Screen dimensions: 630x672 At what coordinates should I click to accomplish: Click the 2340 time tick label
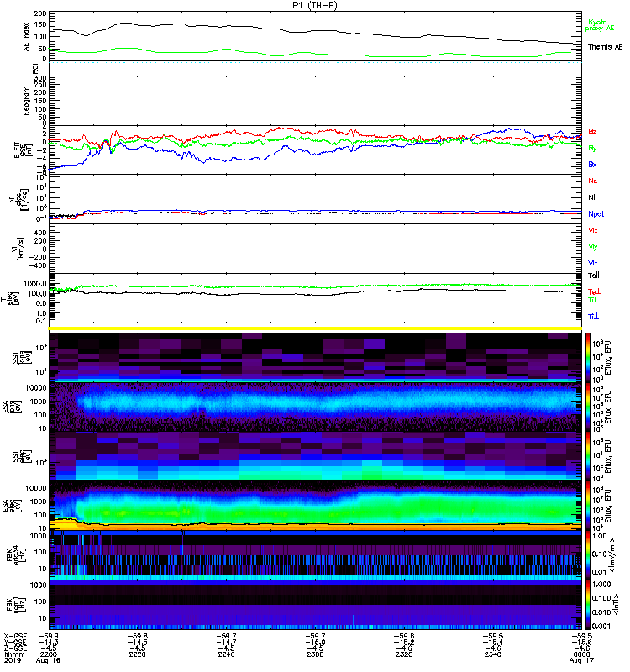tap(493, 654)
